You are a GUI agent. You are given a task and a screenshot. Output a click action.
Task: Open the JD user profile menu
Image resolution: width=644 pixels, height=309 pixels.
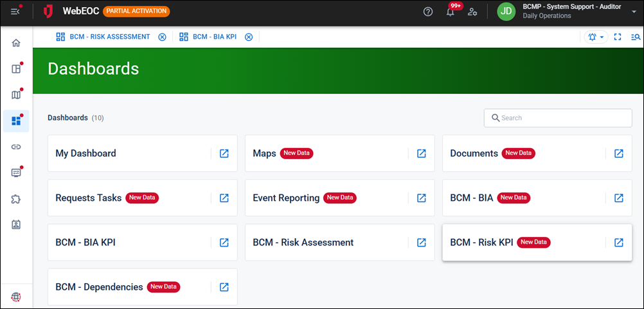[x=506, y=12]
